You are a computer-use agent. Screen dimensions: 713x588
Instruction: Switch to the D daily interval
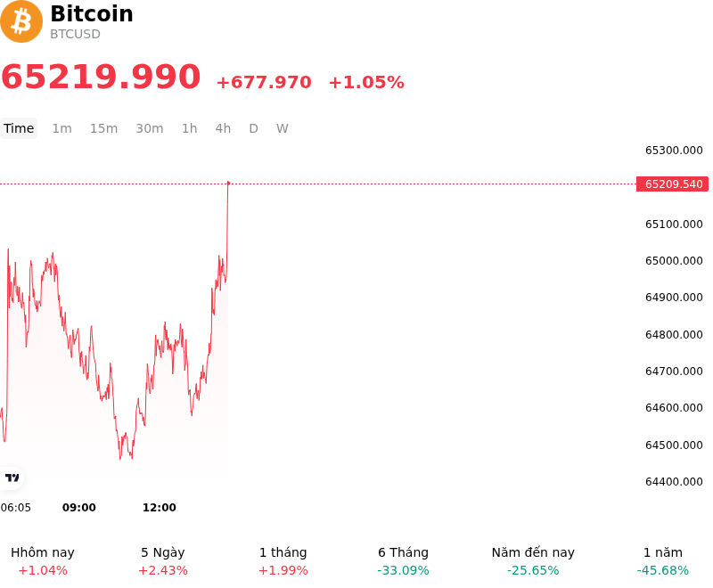(253, 128)
